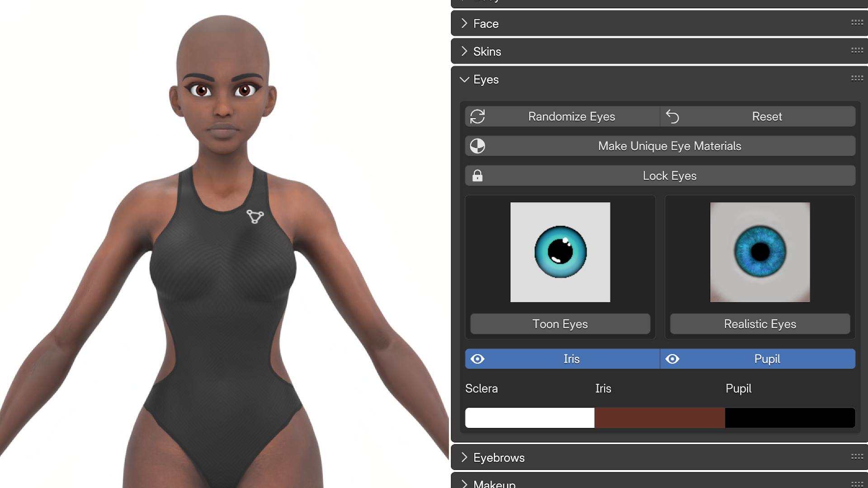Select the realistic blue eye thumbnail

click(759, 252)
